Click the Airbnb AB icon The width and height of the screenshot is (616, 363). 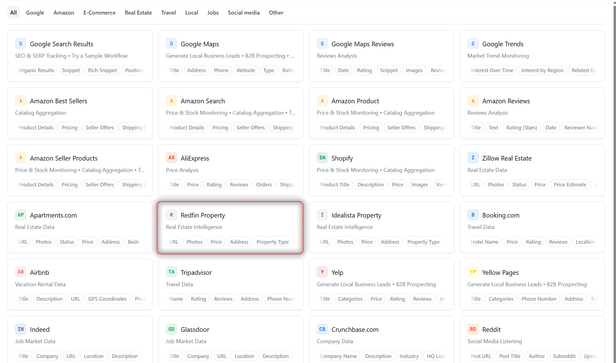[20, 272]
